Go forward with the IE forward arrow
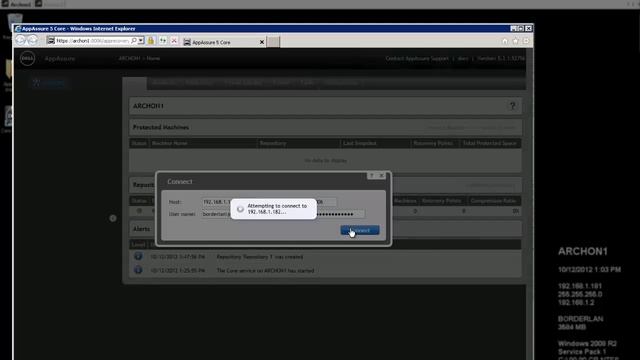 click(33, 40)
